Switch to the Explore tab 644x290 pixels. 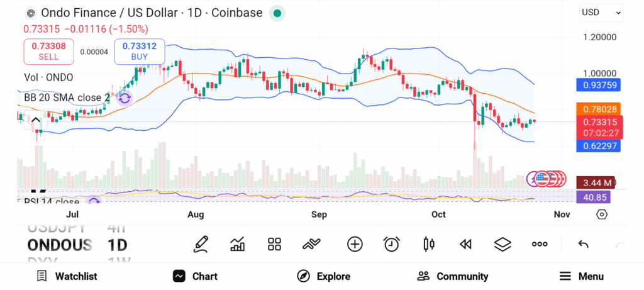[324, 276]
